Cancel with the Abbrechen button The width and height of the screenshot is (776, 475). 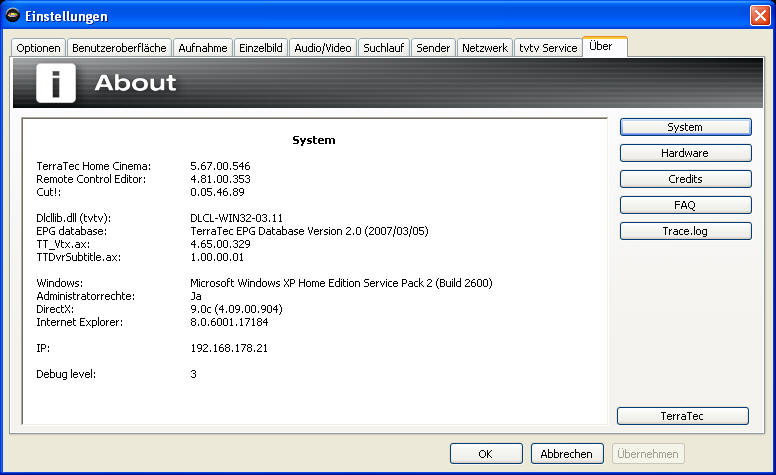[568, 453]
